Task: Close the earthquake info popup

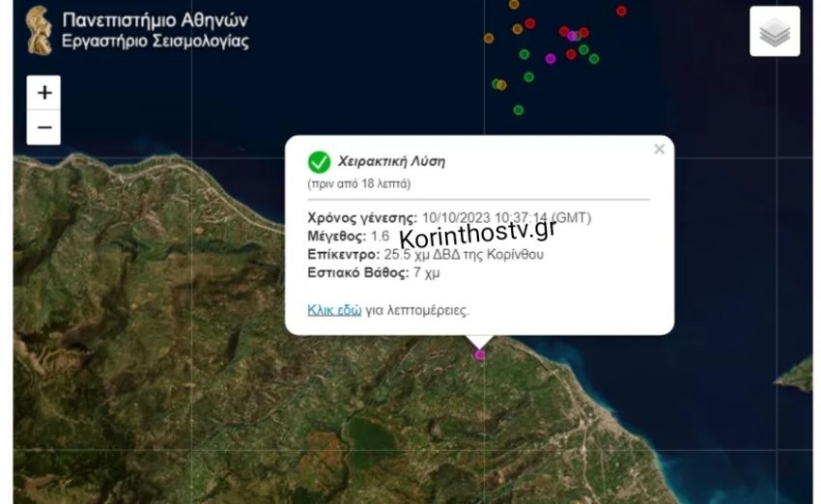Action: (x=659, y=149)
